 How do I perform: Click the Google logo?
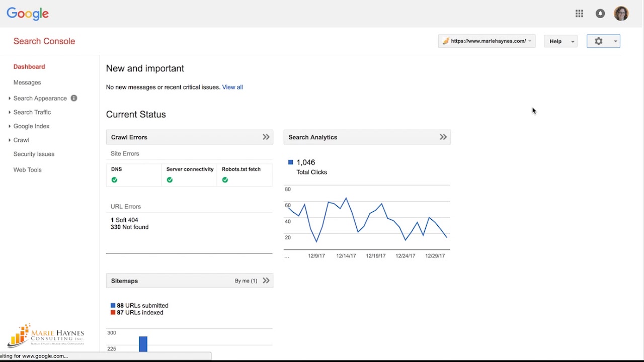[28, 14]
